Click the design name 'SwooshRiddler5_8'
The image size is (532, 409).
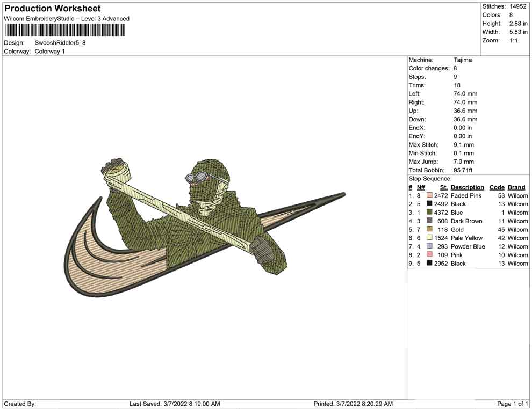click(x=60, y=43)
